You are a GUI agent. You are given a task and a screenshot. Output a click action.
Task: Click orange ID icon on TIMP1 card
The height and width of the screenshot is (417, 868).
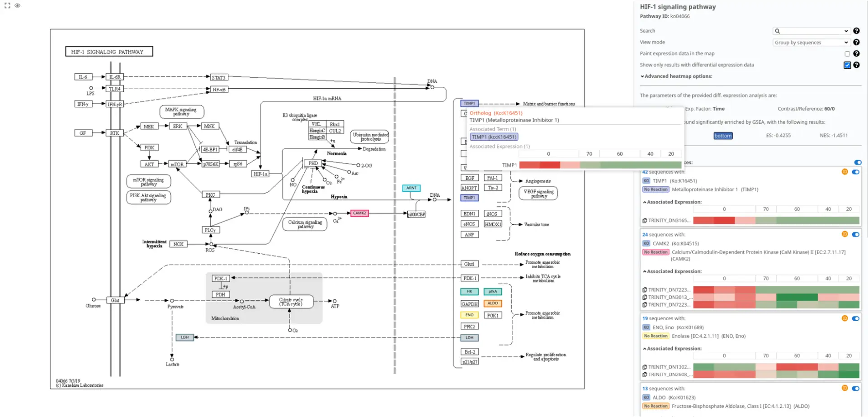click(x=844, y=172)
